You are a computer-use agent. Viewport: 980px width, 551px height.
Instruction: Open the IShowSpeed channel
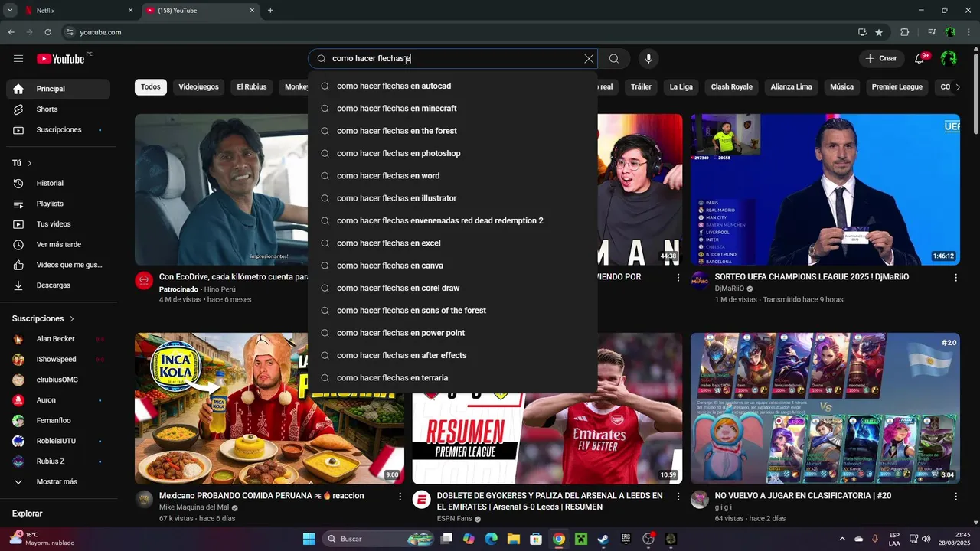coord(58,360)
